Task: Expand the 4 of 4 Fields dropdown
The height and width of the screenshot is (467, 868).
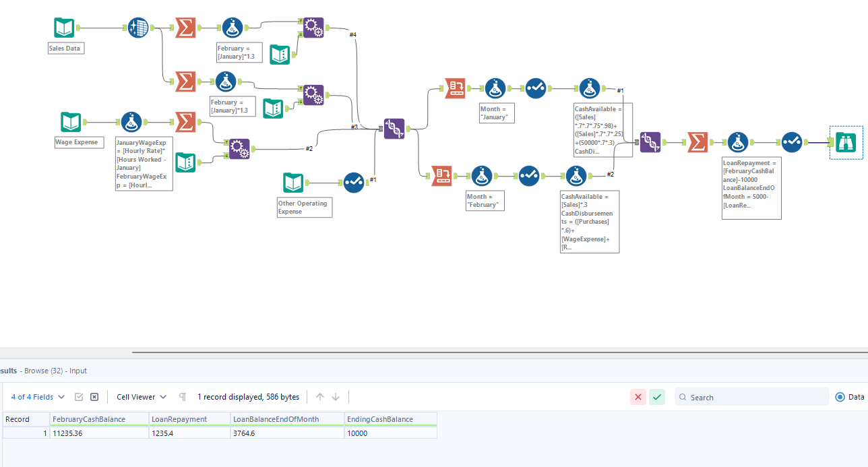Action: 38,397
